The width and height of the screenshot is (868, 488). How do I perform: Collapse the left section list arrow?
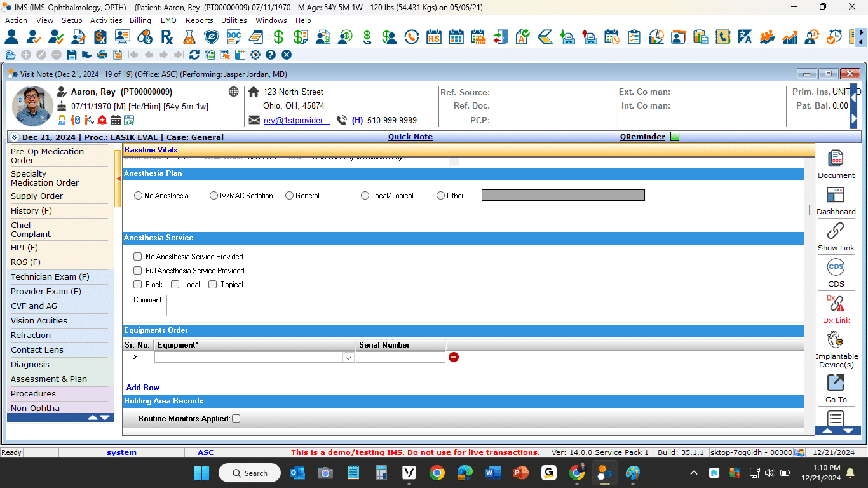118,179
